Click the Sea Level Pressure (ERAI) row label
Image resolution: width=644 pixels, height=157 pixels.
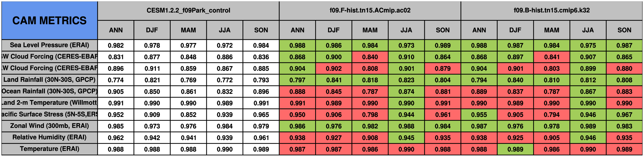pos(49,45)
